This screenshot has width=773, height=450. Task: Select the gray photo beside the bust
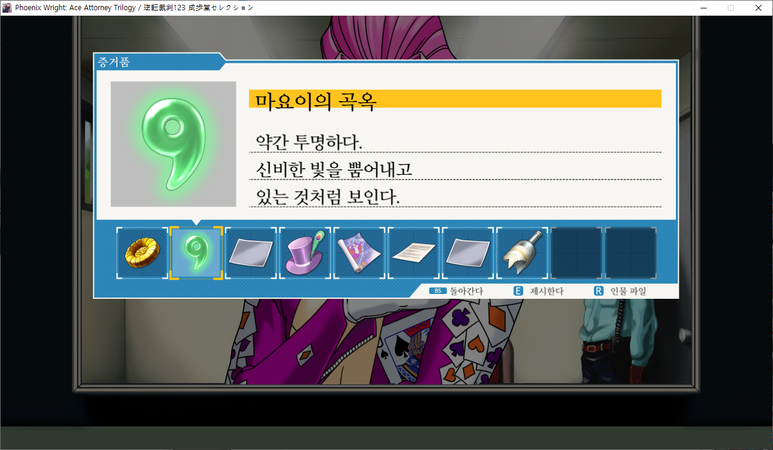pos(467,253)
